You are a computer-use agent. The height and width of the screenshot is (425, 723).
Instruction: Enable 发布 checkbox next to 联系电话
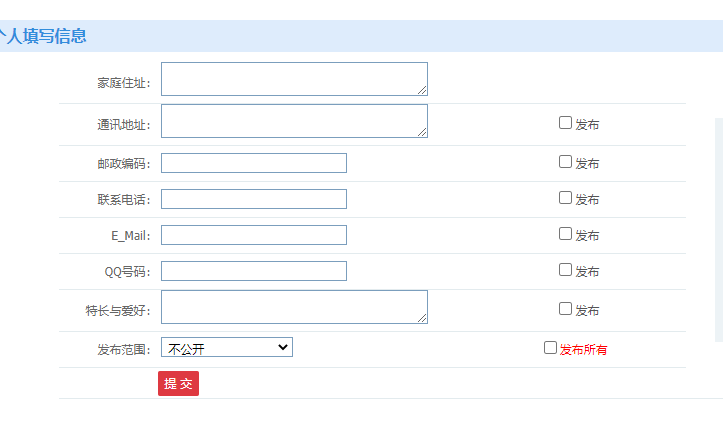pos(565,197)
